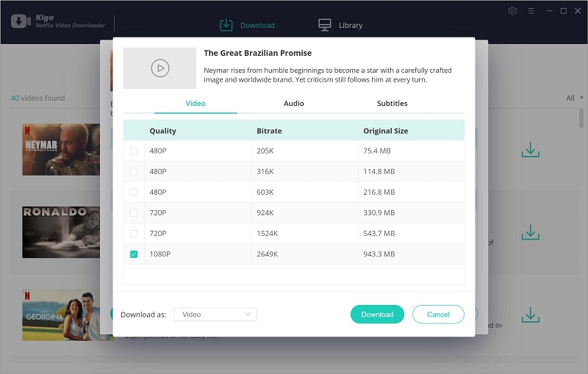The width and height of the screenshot is (588, 374).
Task: Open the hamburger menu icon
Action: point(531,11)
